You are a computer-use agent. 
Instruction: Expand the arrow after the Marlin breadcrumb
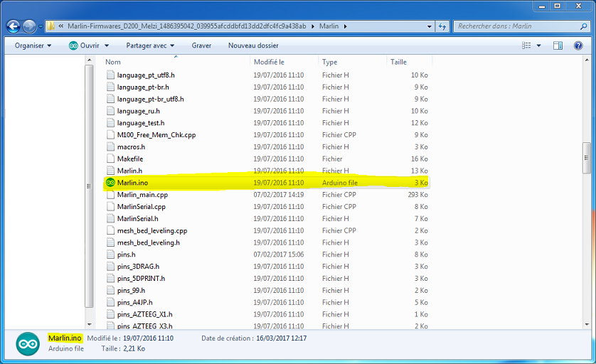(346, 26)
